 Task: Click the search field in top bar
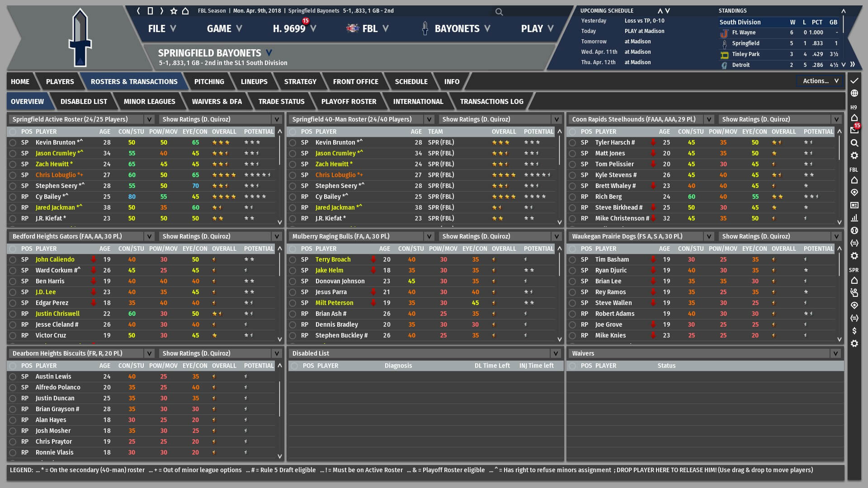click(533, 12)
